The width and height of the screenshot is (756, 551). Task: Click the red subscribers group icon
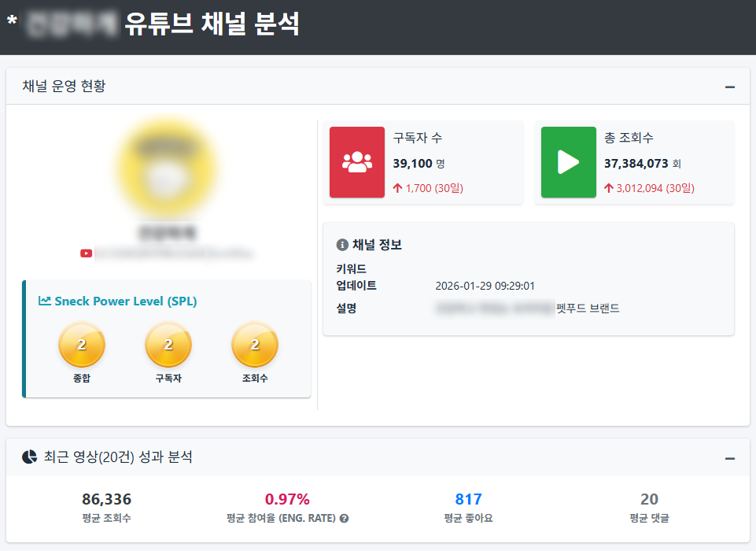tap(357, 162)
